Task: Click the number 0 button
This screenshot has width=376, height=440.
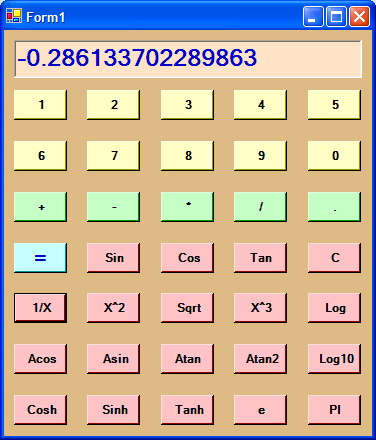Action: tap(334, 156)
